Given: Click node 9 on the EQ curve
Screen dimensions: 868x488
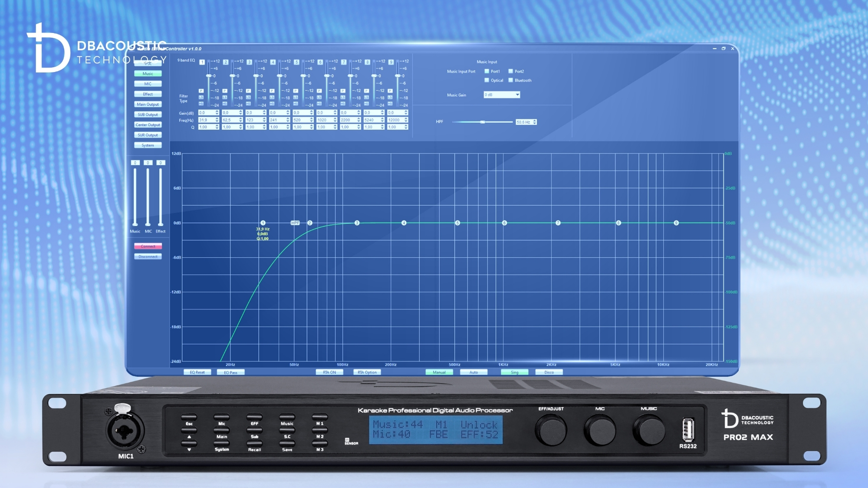Looking at the screenshot, I should pos(676,223).
